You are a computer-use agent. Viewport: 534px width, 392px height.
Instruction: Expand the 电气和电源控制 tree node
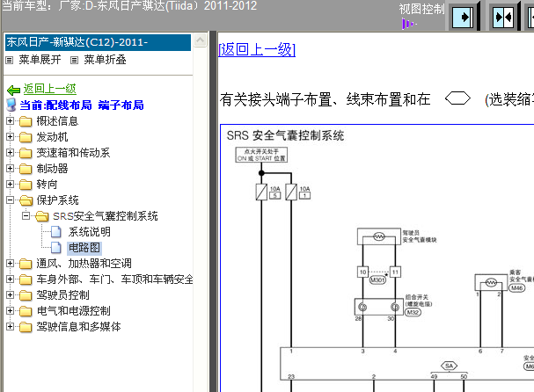[11, 310]
